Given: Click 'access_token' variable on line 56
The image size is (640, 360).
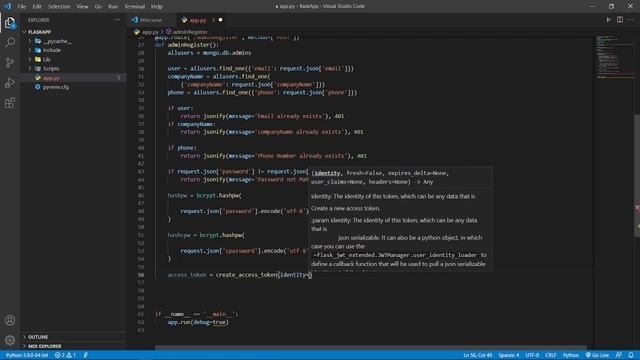Looking at the screenshot, I should point(187,275).
